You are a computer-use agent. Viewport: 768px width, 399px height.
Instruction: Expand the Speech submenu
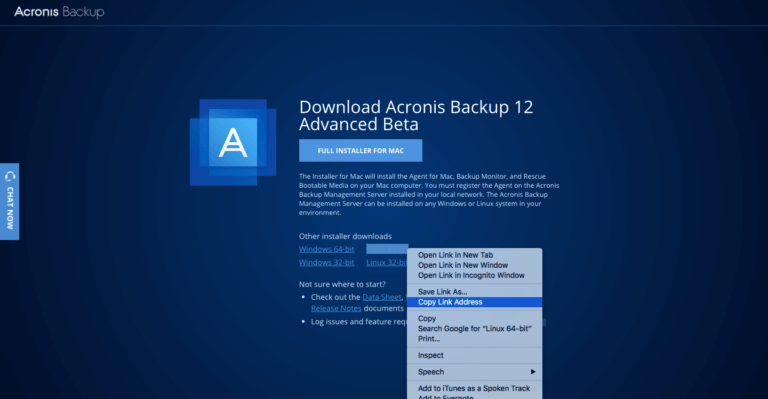coord(475,372)
